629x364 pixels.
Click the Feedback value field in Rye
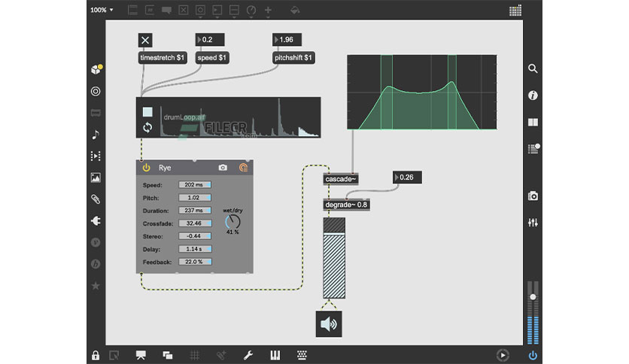195,262
